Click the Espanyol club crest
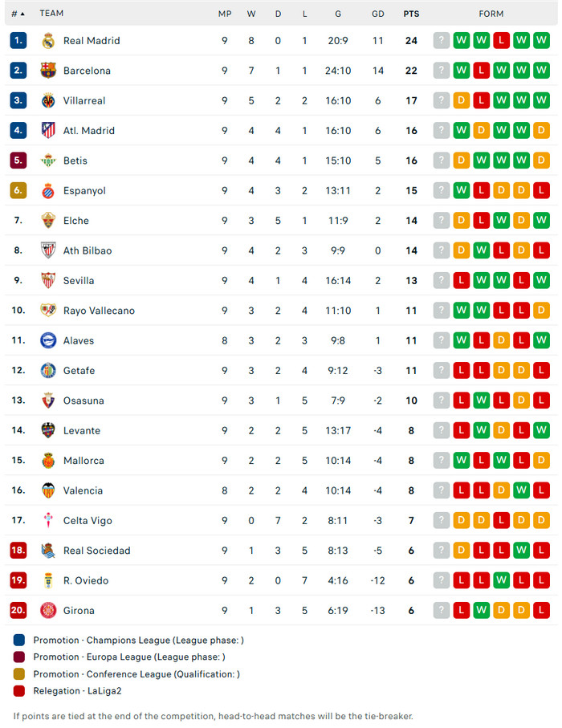562x728 pixels. pyautogui.click(x=48, y=191)
